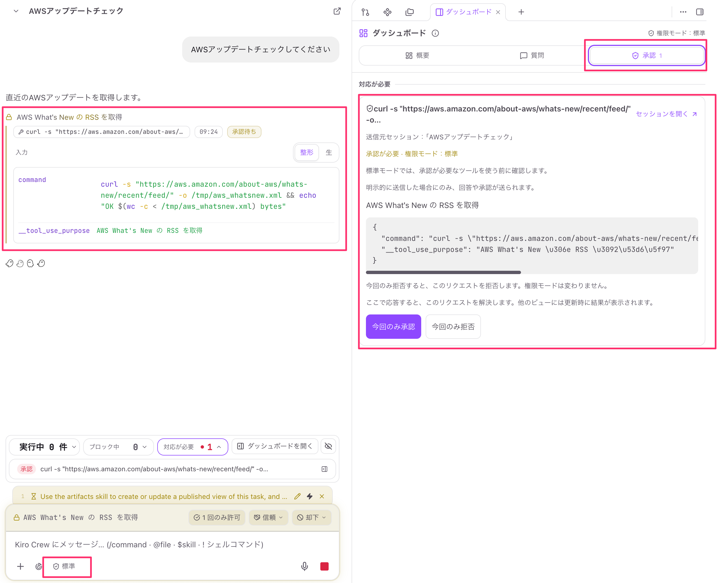Click the git branch icon in right panel toolbar
Screen dimensions: 728x583
coord(365,12)
